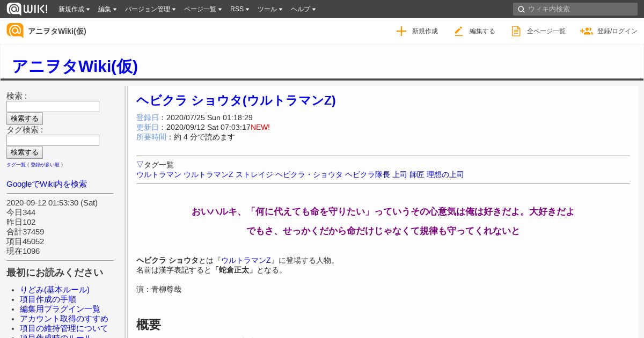Click アニヲタWiki(仮) site name in header

[57, 31]
